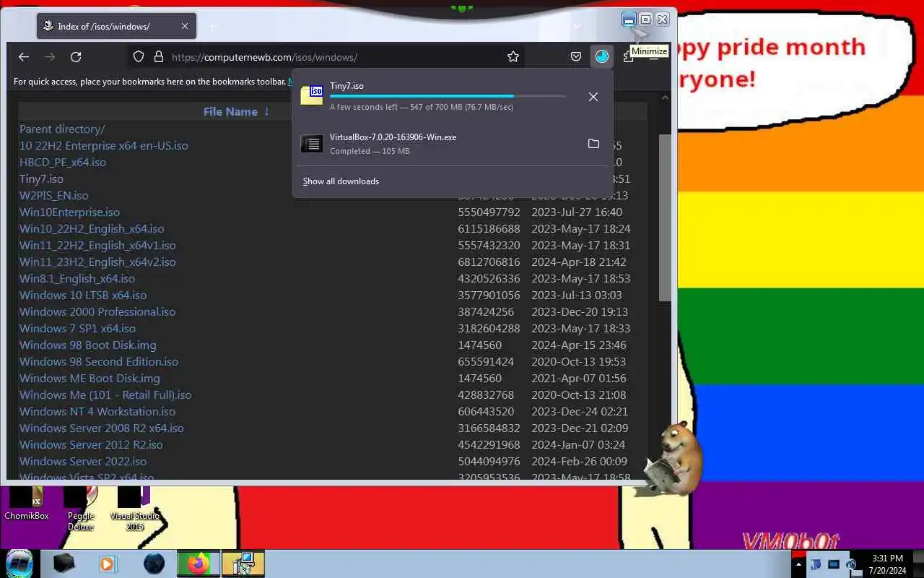The image size is (924, 578).
Task: Open Windows 98 Second Edition.iso link
Action: point(99,361)
